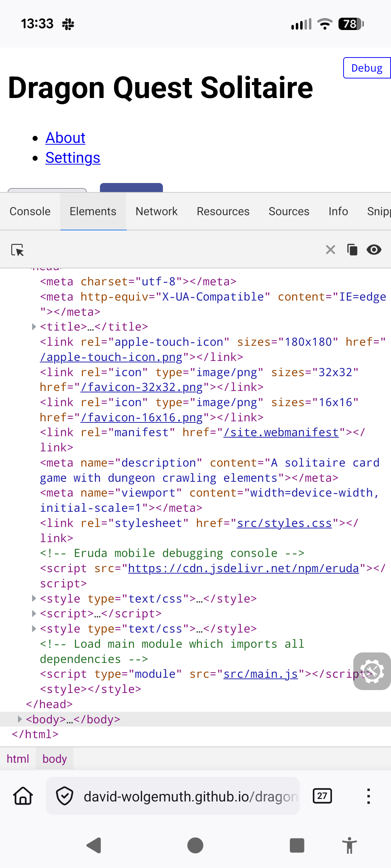Open the cdn.jsdelivr.net/npm/eruda link
This screenshot has width=391, height=868.
click(244, 569)
